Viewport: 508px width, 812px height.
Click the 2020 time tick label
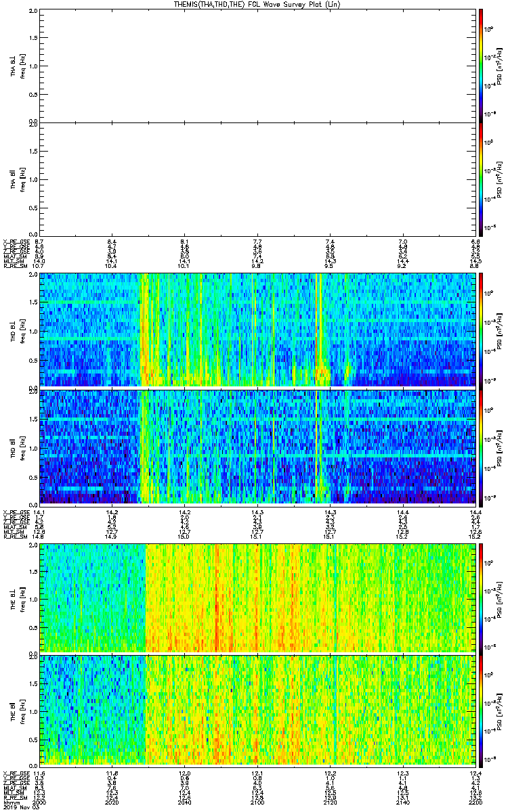112,802
